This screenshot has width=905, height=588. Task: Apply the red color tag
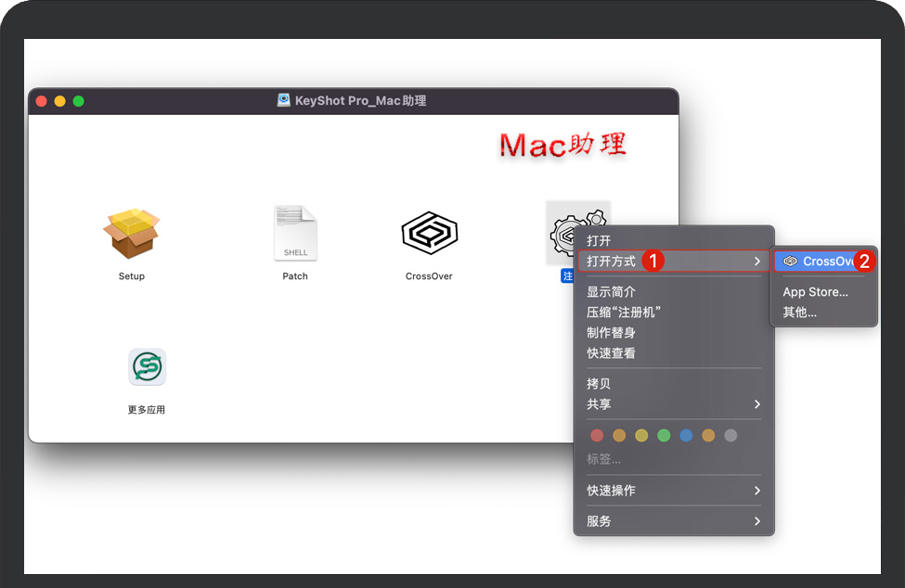(x=597, y=435)
